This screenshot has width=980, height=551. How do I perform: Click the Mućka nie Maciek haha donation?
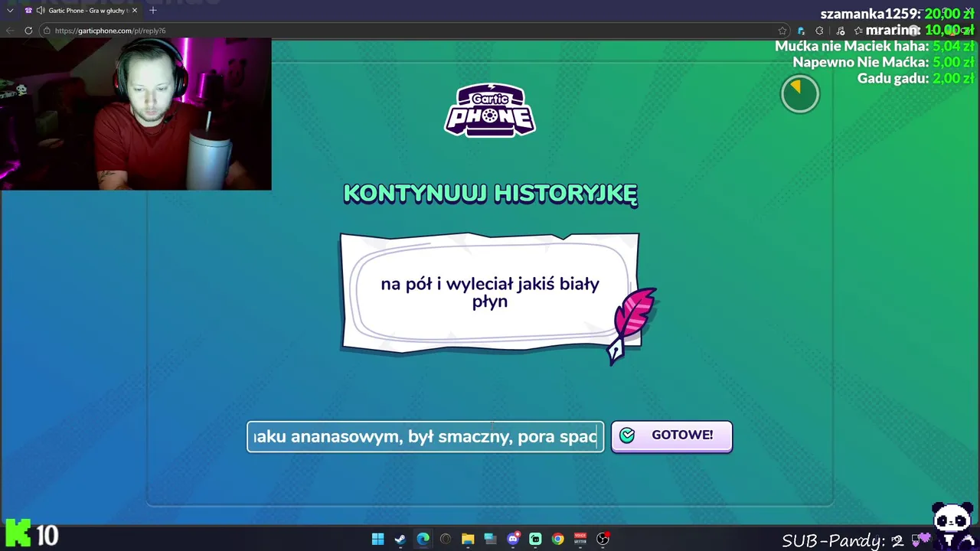click(x=874, y=46)
